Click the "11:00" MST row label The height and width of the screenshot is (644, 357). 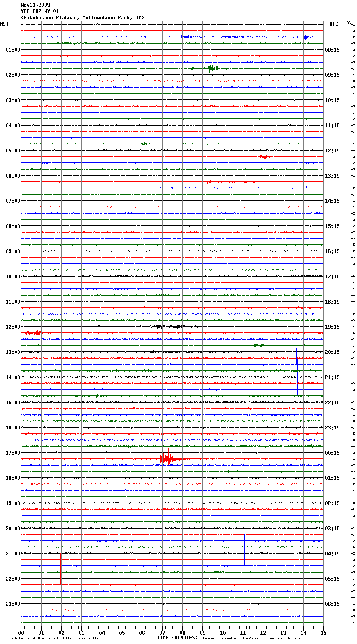tap(13, 302)
